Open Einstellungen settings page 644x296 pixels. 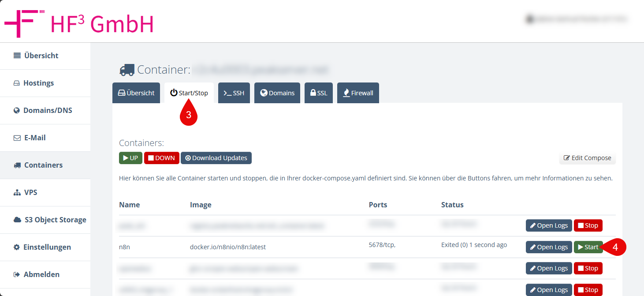[x=47, y=247]
